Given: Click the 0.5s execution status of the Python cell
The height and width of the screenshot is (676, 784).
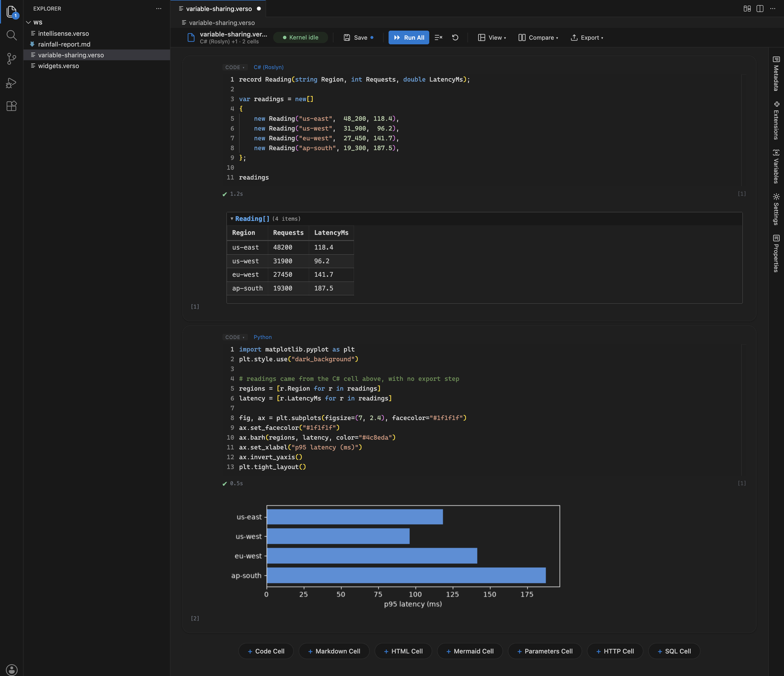Looking at the screenshot, I should [x=233, y=484].
